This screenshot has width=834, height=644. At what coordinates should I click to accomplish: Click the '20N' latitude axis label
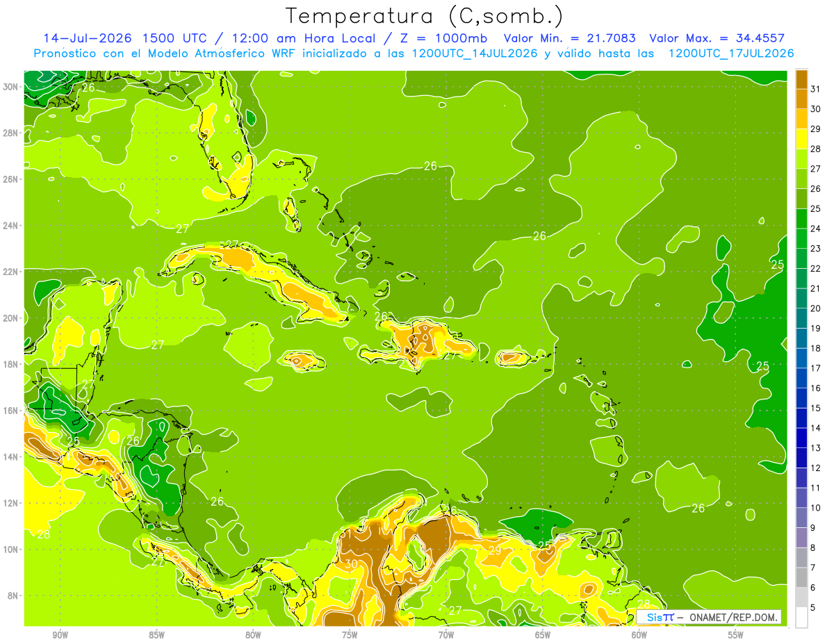click(11, 317)
